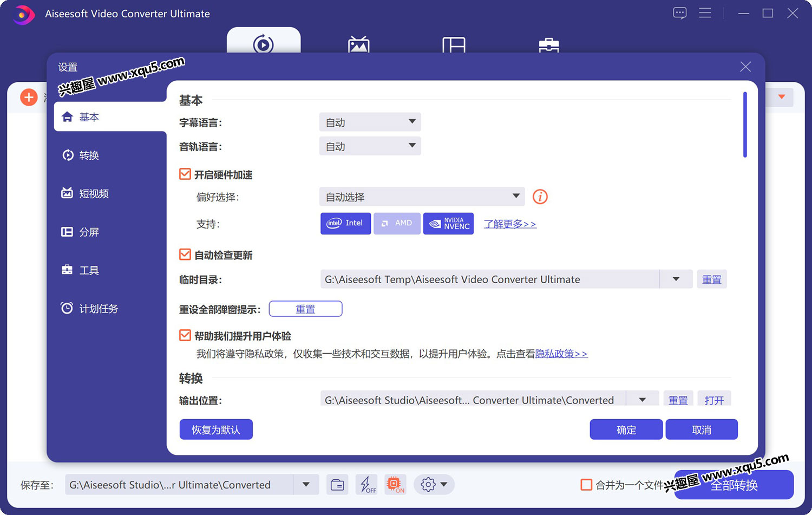The height and width of the screenshot is (515, 812).
Task: Click the 了解更多>> link
Action: tap(510, 224)
